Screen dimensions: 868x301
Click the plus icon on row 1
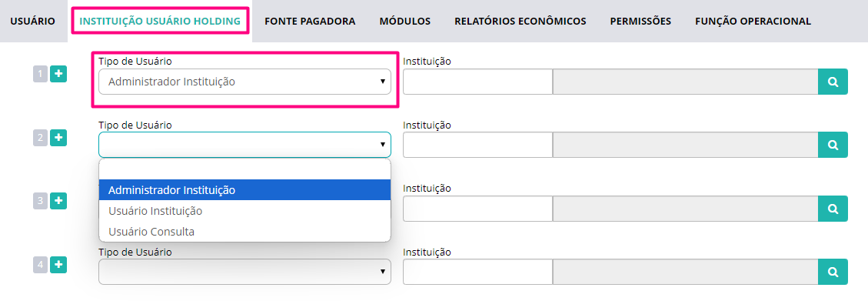click(x=58, y=74)
